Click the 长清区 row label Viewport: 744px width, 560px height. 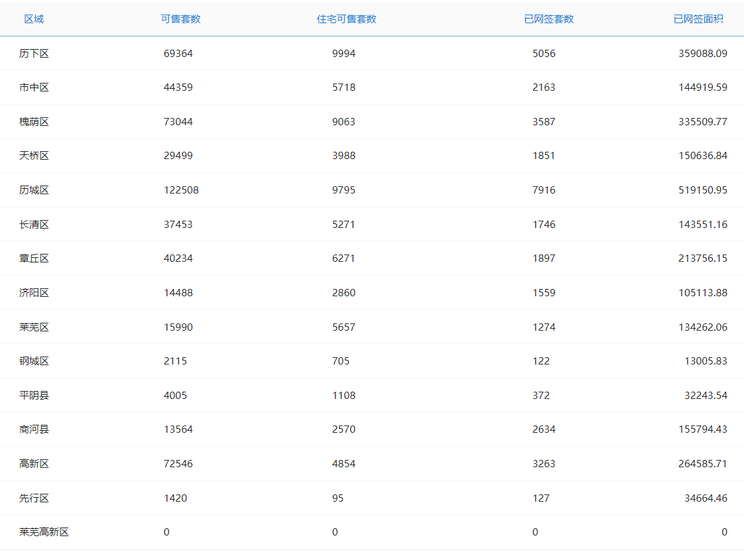point(34,225)
